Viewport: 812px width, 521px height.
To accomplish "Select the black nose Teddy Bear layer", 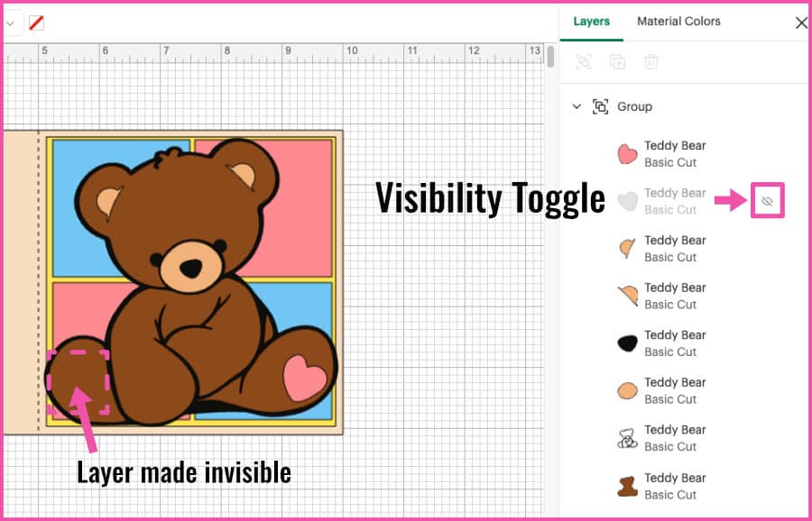I will (684, 343).
